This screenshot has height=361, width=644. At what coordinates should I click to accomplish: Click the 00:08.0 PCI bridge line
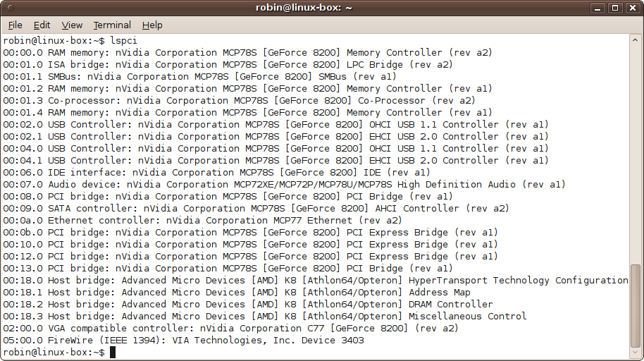228,197
